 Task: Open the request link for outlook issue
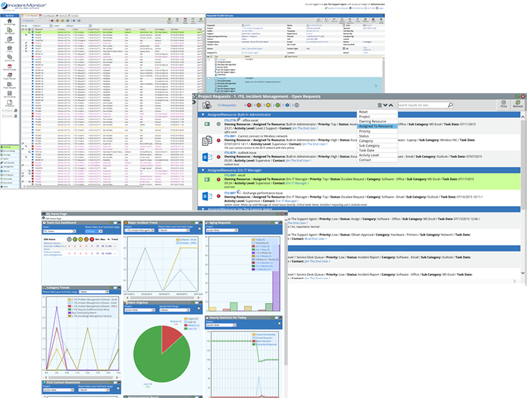(x=230, y=153)
